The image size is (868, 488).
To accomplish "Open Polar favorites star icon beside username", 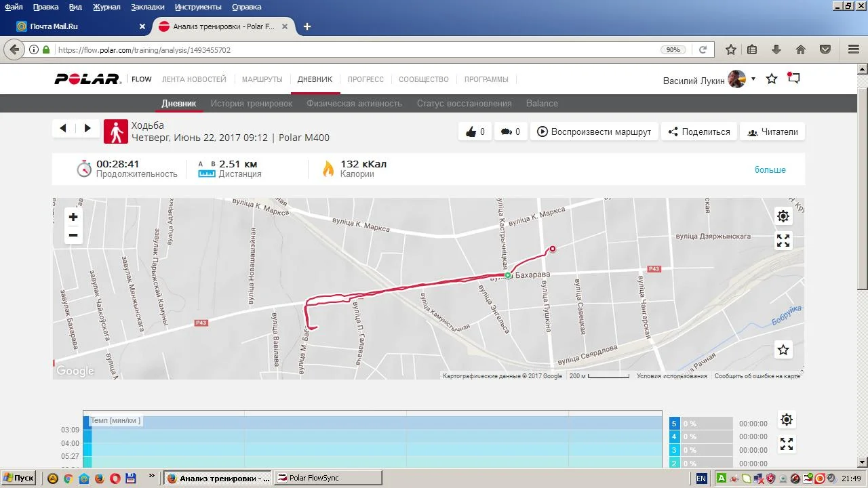I will (x=772, y=79).
